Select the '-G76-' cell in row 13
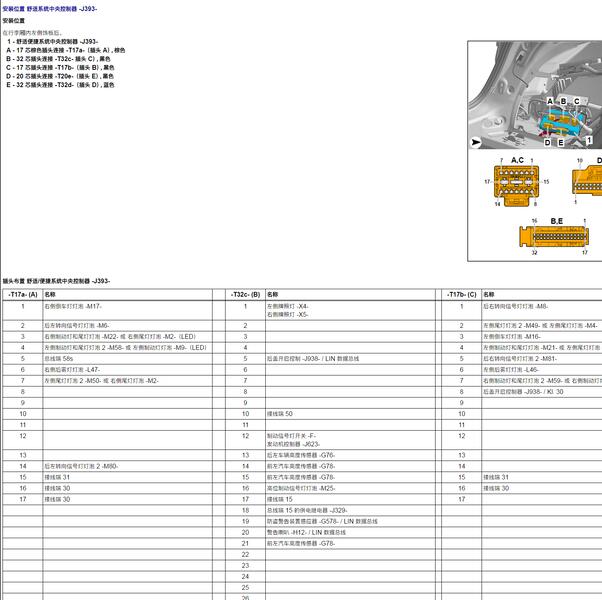 pos(351,455)
